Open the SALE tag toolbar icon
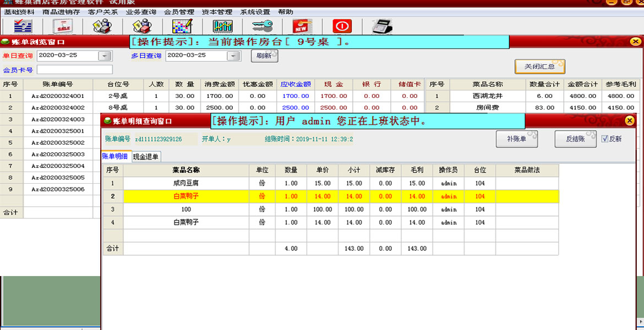This screenshot has width=644, height=330. [63, 27]
